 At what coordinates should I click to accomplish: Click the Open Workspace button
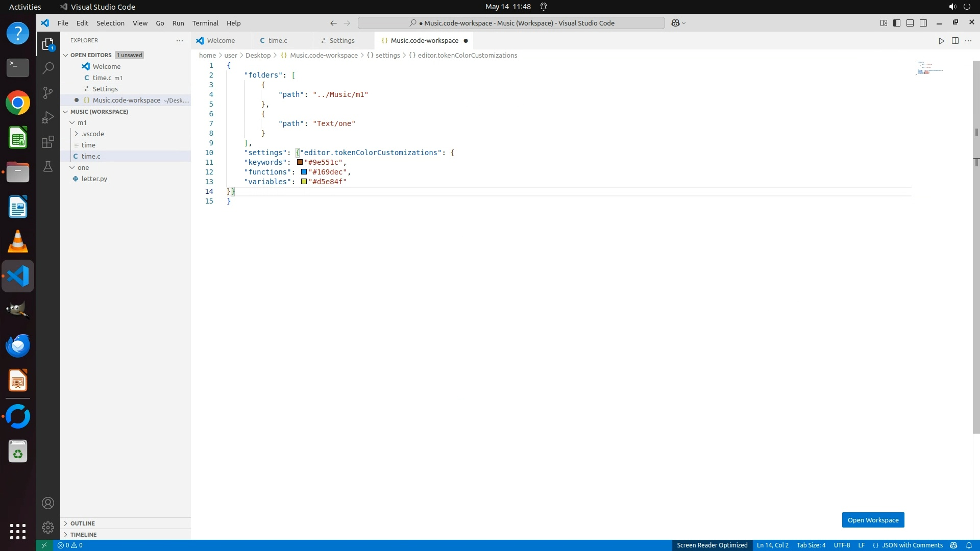point(873,520)
